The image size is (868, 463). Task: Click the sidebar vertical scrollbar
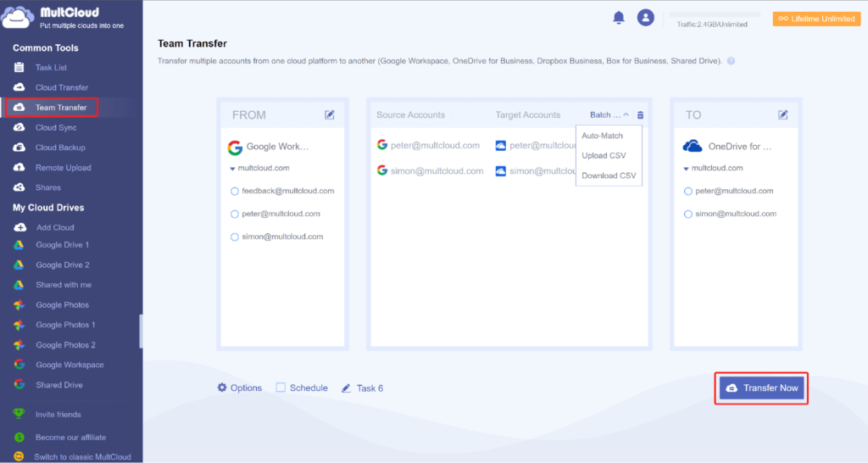(141, 332)
